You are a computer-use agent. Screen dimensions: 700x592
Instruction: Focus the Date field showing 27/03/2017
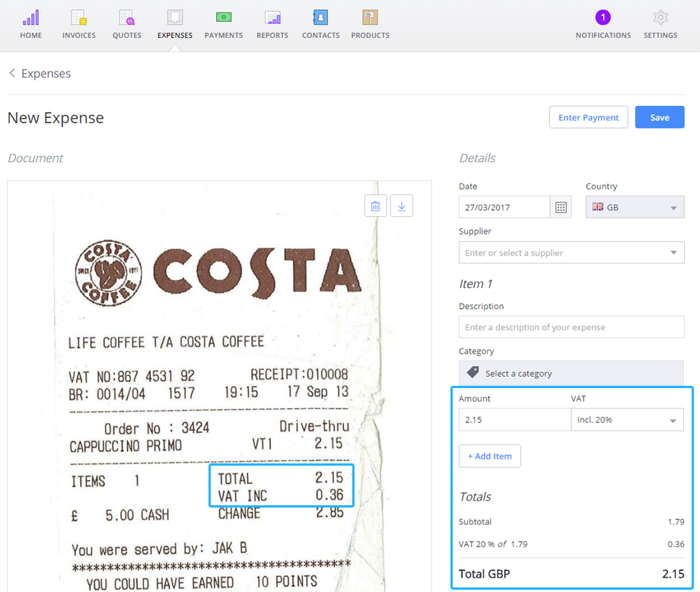click(504, 207)
